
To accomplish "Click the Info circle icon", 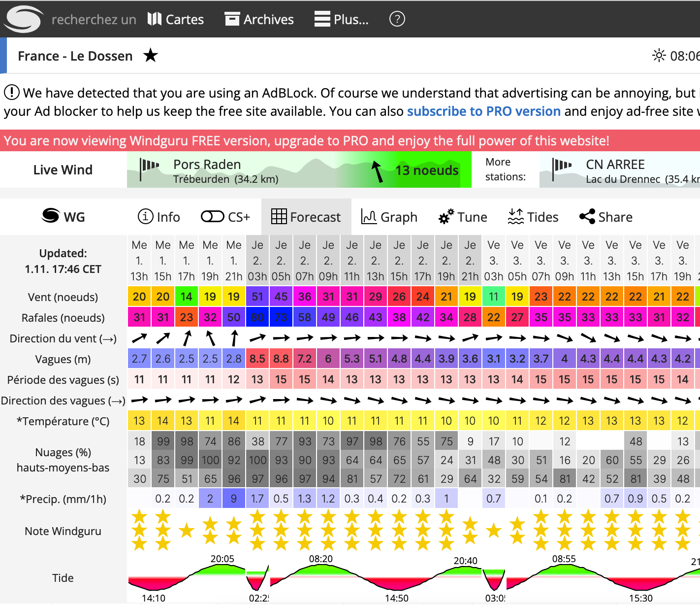I will (145, 216).
